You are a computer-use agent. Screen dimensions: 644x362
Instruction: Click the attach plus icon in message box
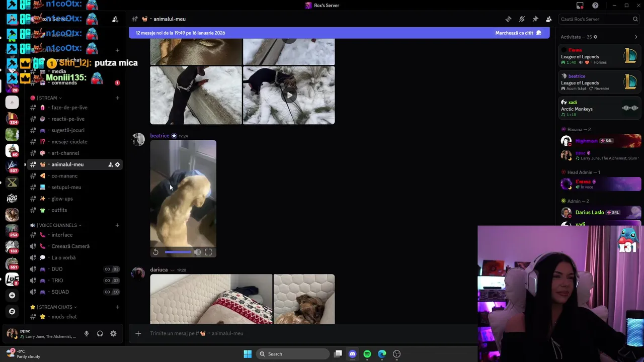138,333
